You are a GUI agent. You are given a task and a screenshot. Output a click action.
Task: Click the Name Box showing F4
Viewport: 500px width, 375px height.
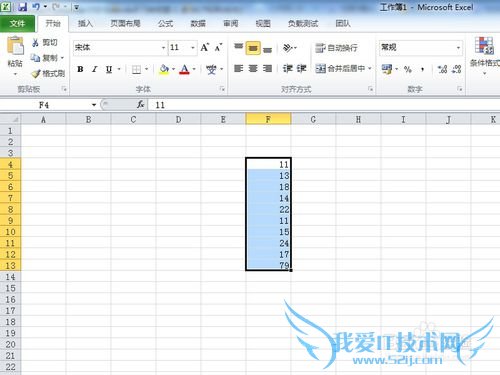coord(45,105)
